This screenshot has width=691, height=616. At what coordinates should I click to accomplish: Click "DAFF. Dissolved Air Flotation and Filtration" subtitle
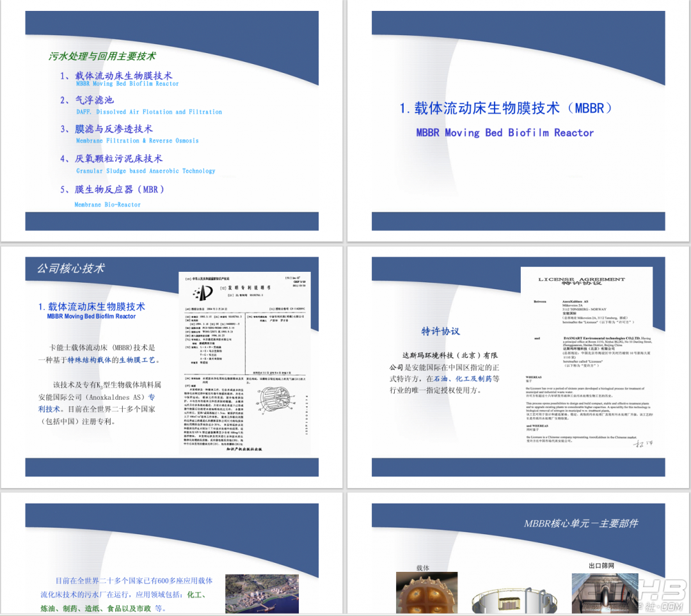[x=149, y=112]
